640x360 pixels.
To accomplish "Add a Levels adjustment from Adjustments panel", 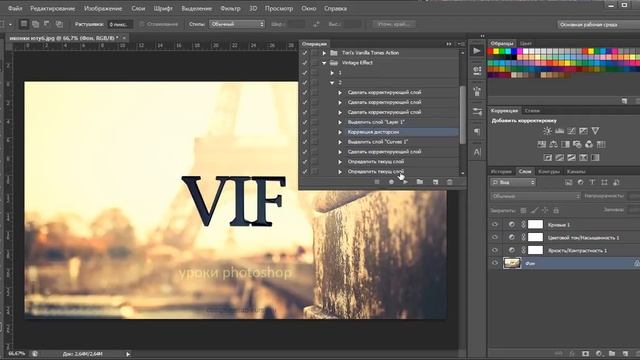I will click(560, 131).
